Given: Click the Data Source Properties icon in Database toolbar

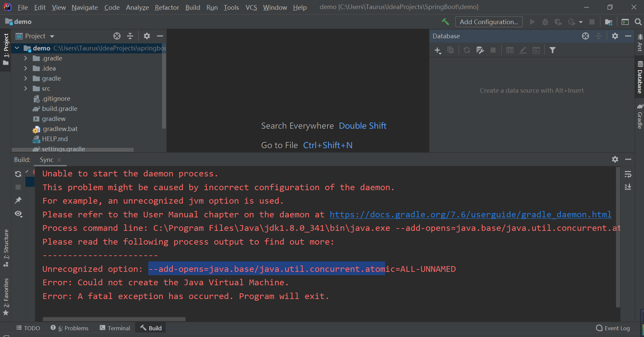Looking at the screenshot, I should tap(480, 50).
